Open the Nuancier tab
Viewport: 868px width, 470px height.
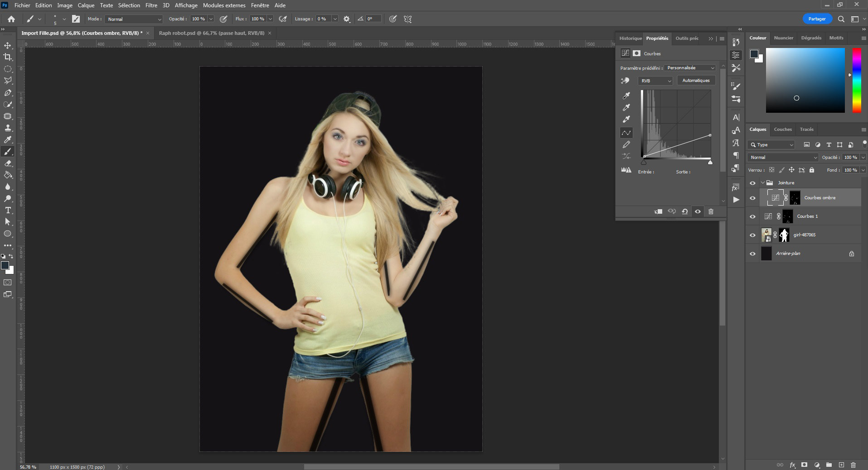pos(784,38)
